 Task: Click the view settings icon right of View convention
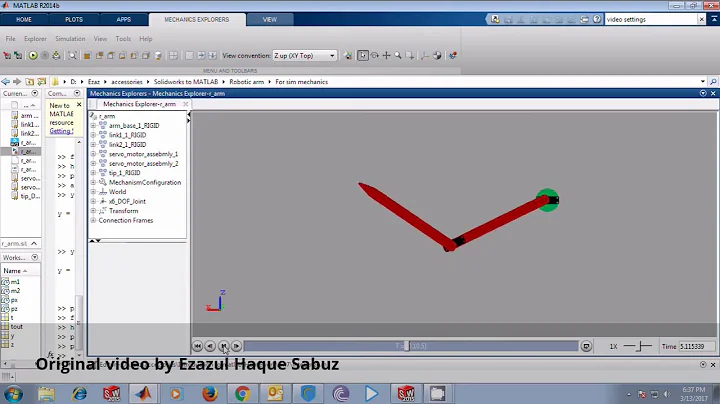[x=348, y=56]
